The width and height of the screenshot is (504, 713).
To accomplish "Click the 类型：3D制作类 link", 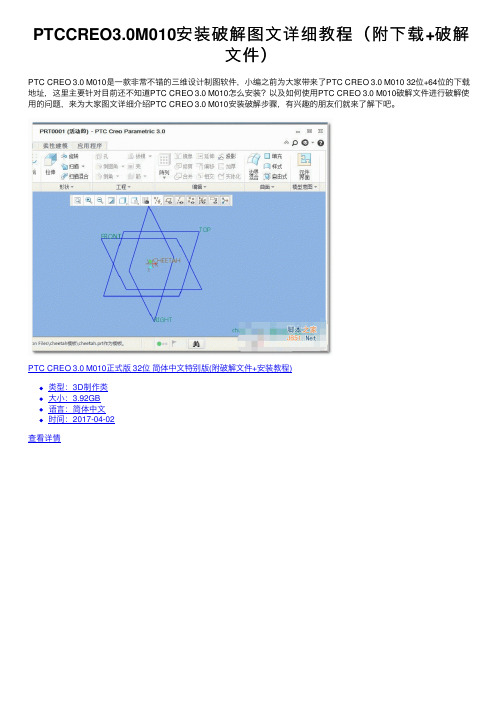I will pos(78,387).
